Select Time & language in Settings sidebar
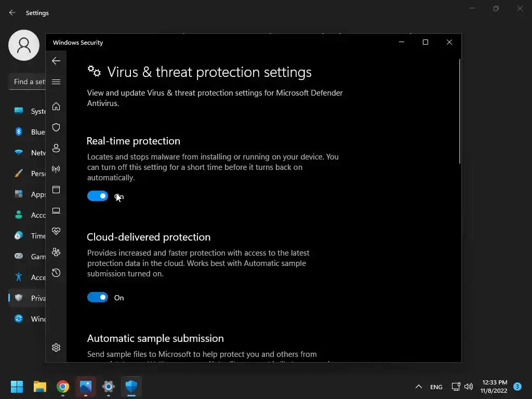Image resolution: width=532 pixels, height=399 pixels. point(27,236)
